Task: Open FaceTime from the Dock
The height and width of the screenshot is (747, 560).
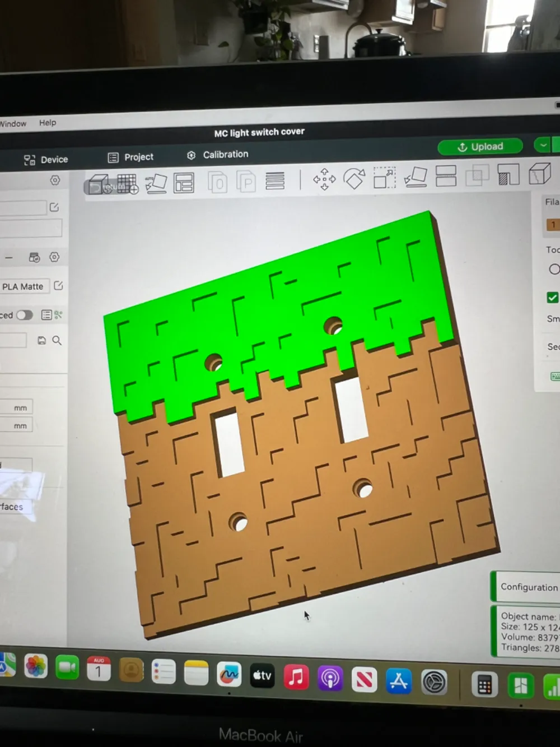Action: coord(67,667)
